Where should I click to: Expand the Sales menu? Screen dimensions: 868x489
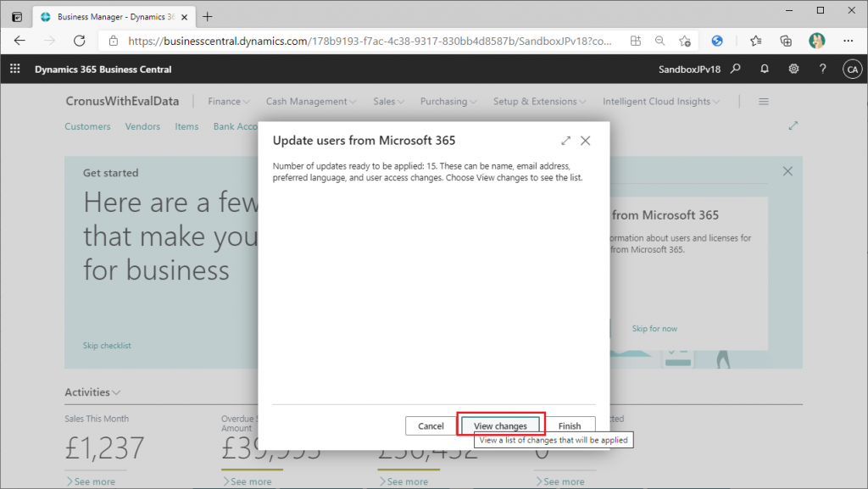[x=388, y=102]
